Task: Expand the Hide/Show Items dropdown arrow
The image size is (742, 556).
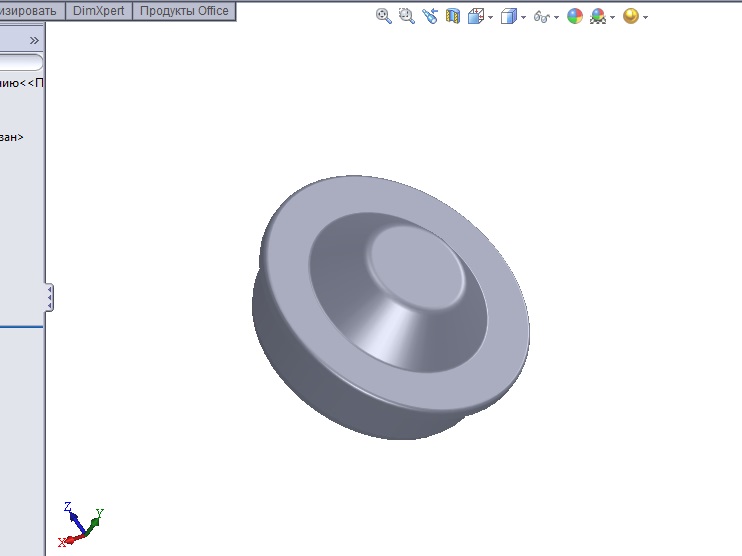Action: (x=556, y=17)
